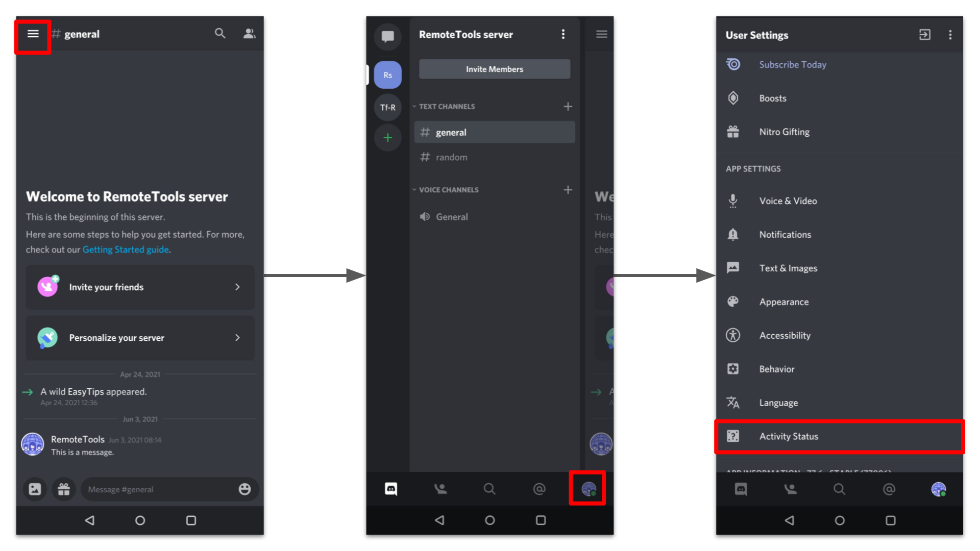Click add new text channel button
The height and width of the screenshot is (551, 980).
coord(569,106)
